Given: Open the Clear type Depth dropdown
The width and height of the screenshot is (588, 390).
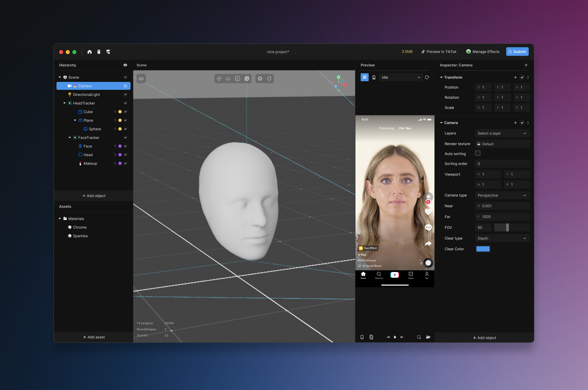Looking at the screenshot, I should pos(502,238).
